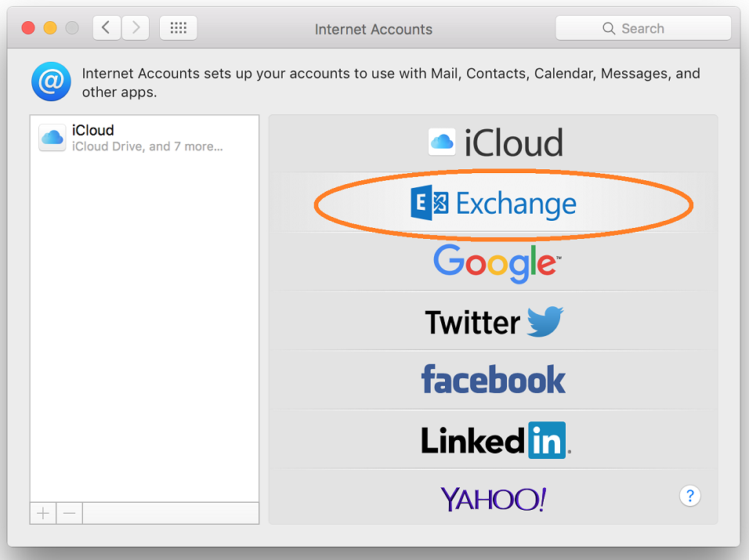This screenshot has width=749, height=560.
Task: Choose the Facebook account type
Action: tap(493, 380)
